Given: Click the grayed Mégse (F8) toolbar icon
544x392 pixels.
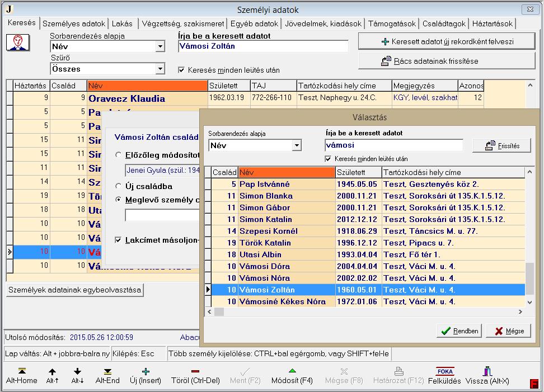Looking at the screenshot, I should [x=344, y=376].
